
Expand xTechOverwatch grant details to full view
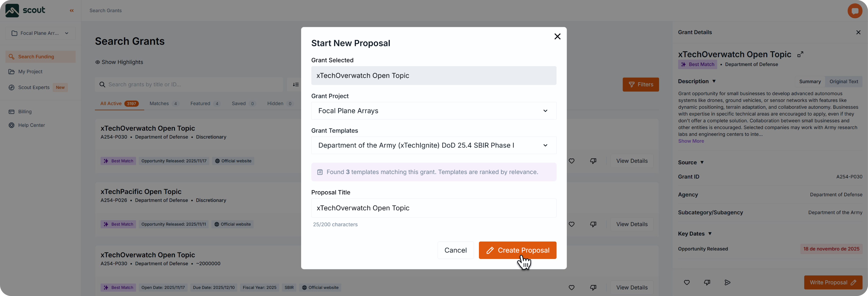pos(801,55)
